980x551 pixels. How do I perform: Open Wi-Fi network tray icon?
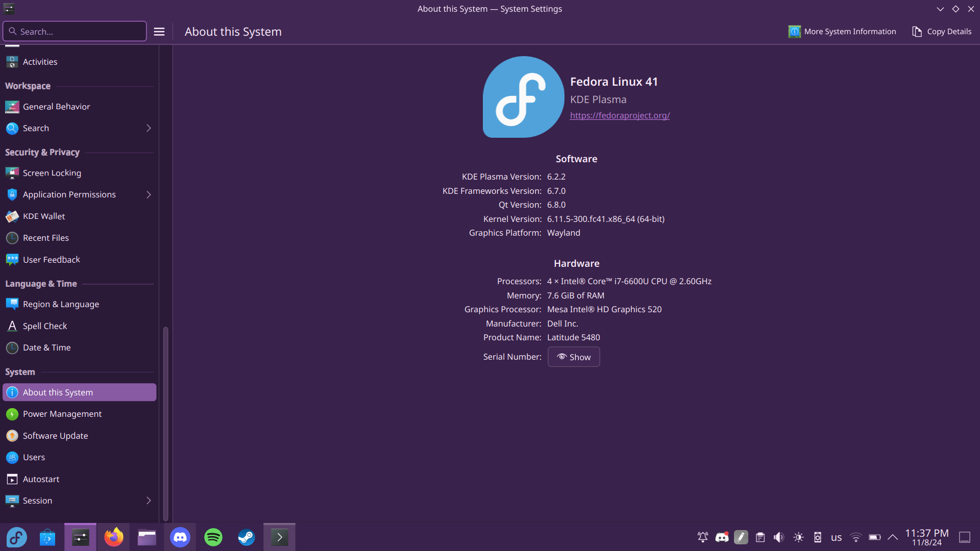click(856, 537)
